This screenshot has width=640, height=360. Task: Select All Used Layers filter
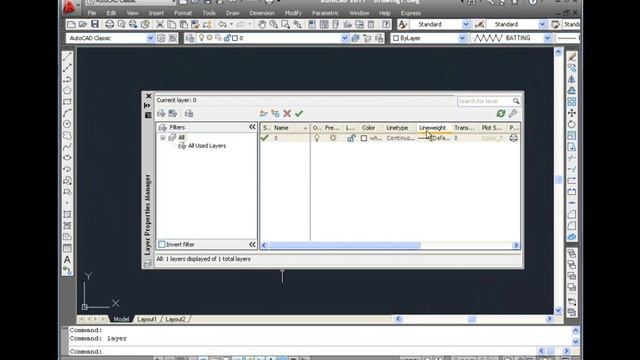tap(207, 146)
